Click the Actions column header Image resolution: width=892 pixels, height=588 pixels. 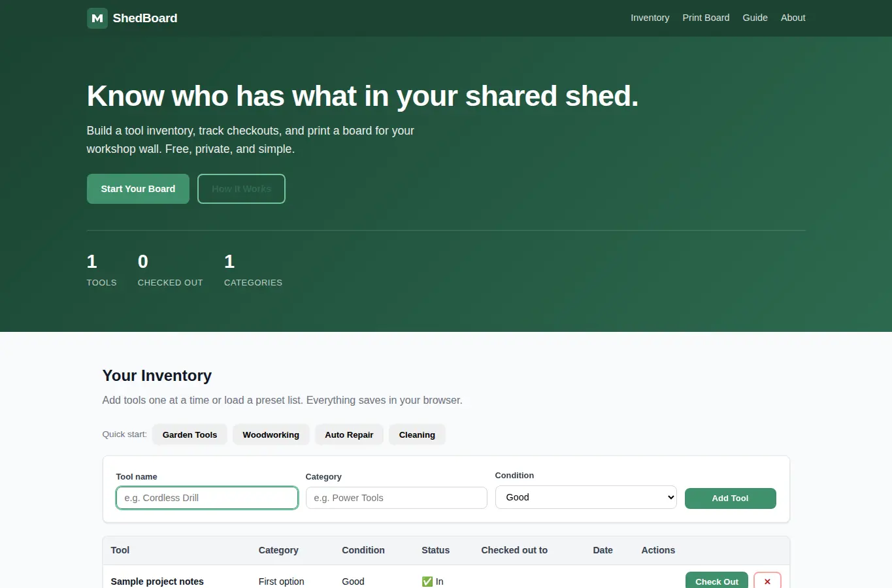[658, 550]
